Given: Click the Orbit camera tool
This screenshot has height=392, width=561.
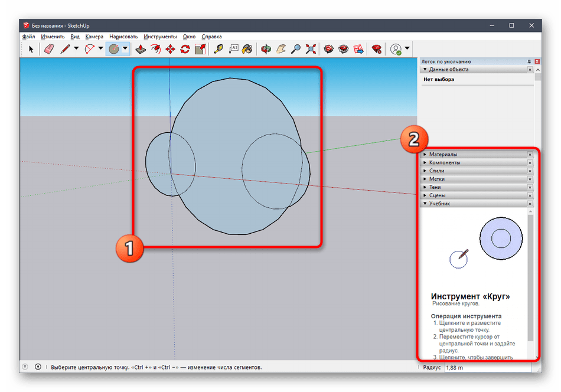Looking at the screenshot, I should pyautogui.click(x=267, y=49).
